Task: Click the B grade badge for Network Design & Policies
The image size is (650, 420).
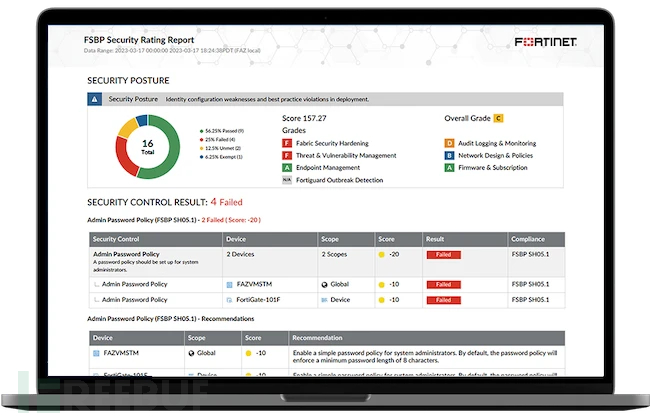Action: pyautogui.click(x=449, y=156)
